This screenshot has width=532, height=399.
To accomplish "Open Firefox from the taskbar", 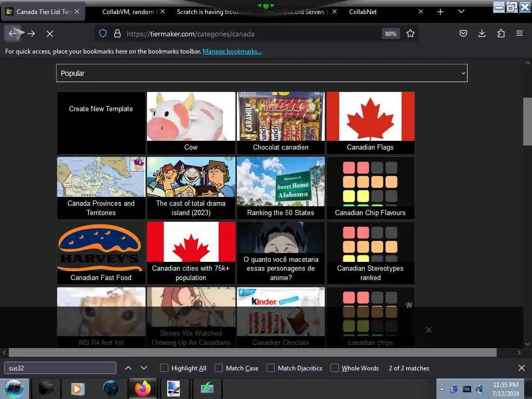I will pos(143,389).
